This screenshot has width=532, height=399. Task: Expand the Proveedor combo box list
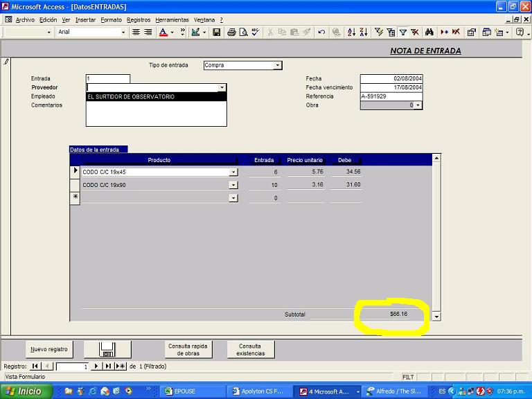point(222,88)
